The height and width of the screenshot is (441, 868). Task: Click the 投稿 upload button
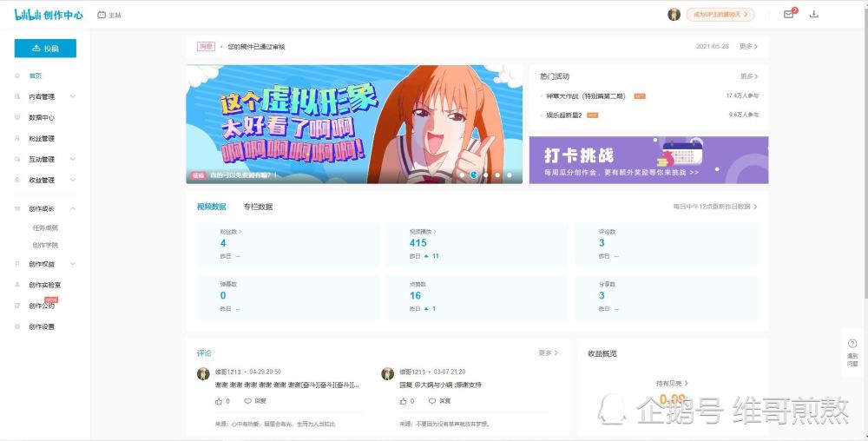point(45,48)
